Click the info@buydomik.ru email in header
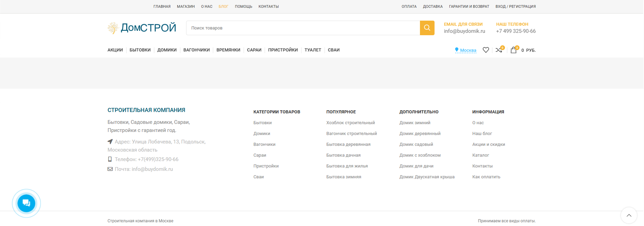Screen dimensions: 644x226 [x=464, y=31]
